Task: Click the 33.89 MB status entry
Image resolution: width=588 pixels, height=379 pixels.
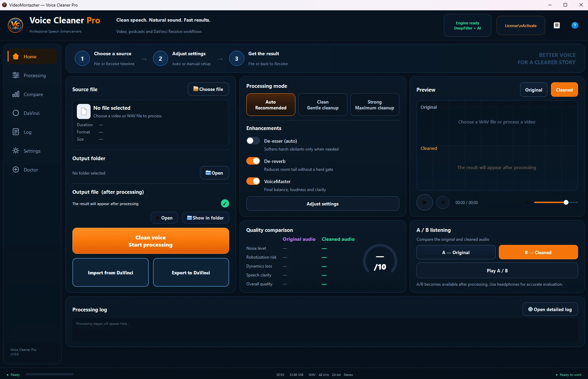Action: click(x=296, y=375)
